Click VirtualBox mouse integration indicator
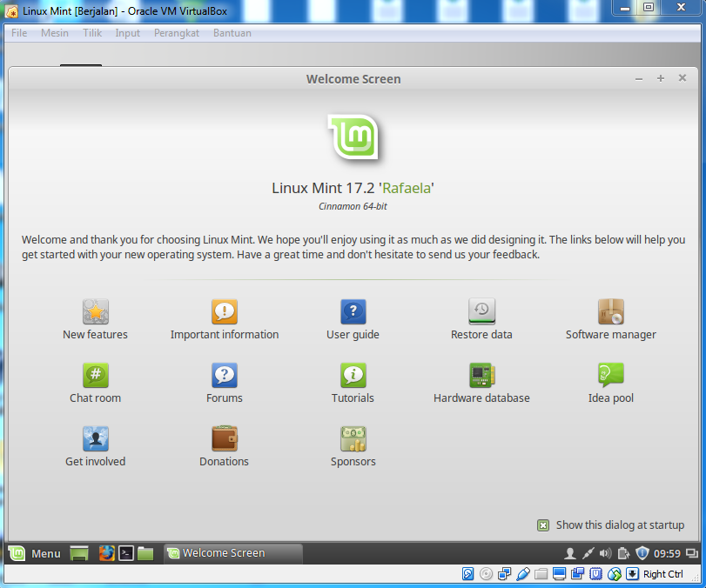 coord(614,574)
